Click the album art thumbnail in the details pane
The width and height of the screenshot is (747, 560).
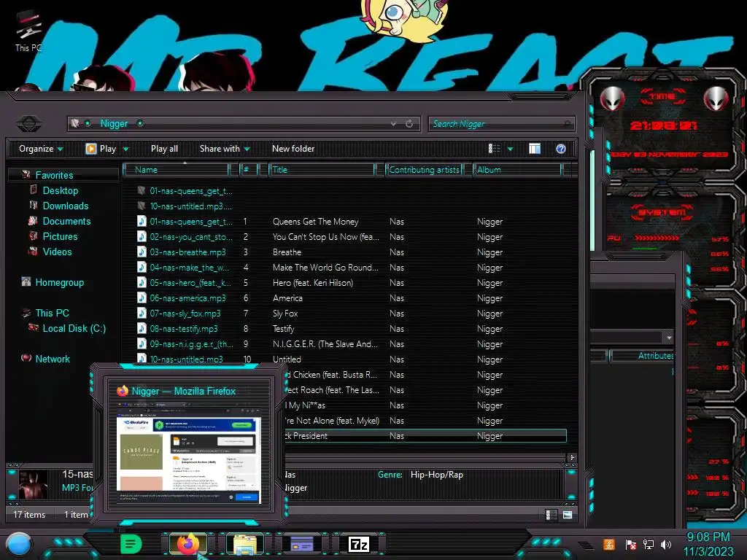click(x=33, y=484)
